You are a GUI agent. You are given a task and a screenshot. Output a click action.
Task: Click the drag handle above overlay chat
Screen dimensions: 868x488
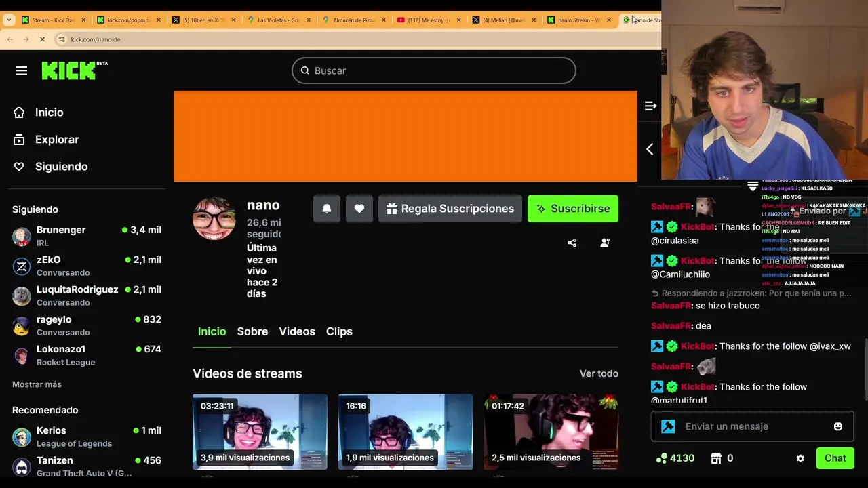tap(753, 186)
